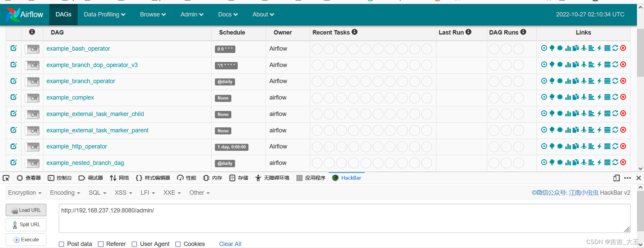
Task: Click the HackBar URL text area
Action: click(344, 218)
